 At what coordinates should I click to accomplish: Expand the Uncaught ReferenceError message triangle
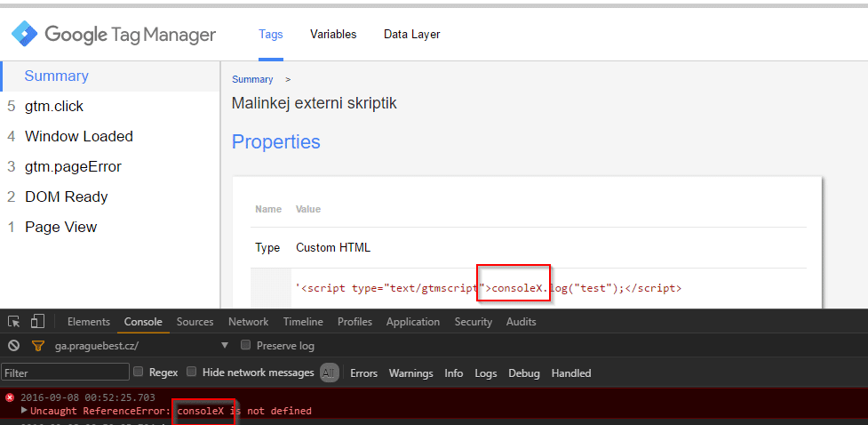pyautogui.click(x=24, y=411)
